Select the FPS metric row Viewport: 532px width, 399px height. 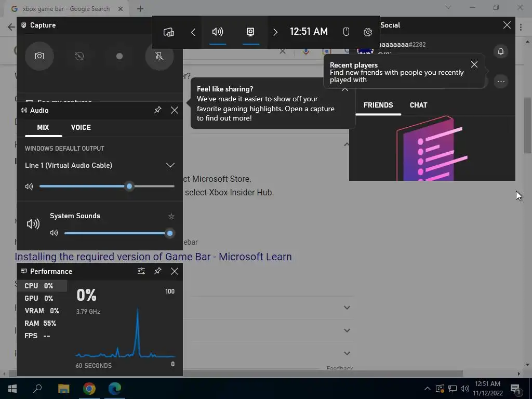pos(42,336)
